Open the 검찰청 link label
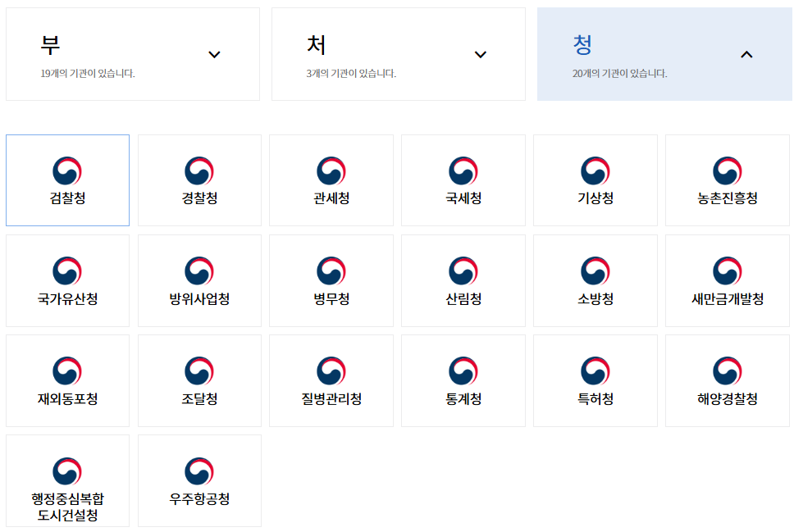The width and height of the screenshot is (794, 532). (x=67, y=198)
